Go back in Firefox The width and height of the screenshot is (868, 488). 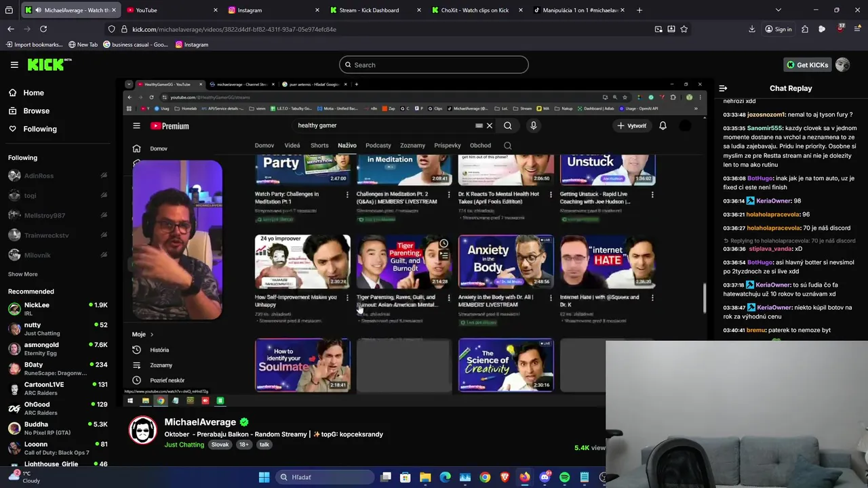(x=11, y=29)
